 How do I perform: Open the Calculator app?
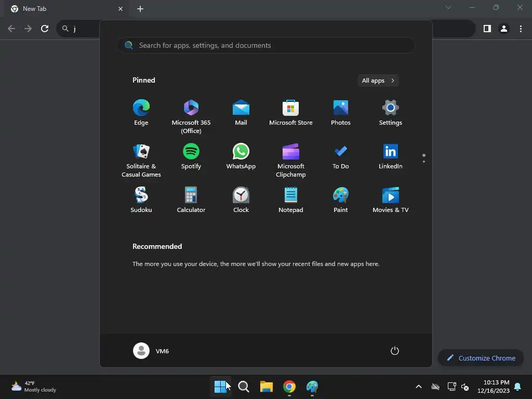(191, 200)
